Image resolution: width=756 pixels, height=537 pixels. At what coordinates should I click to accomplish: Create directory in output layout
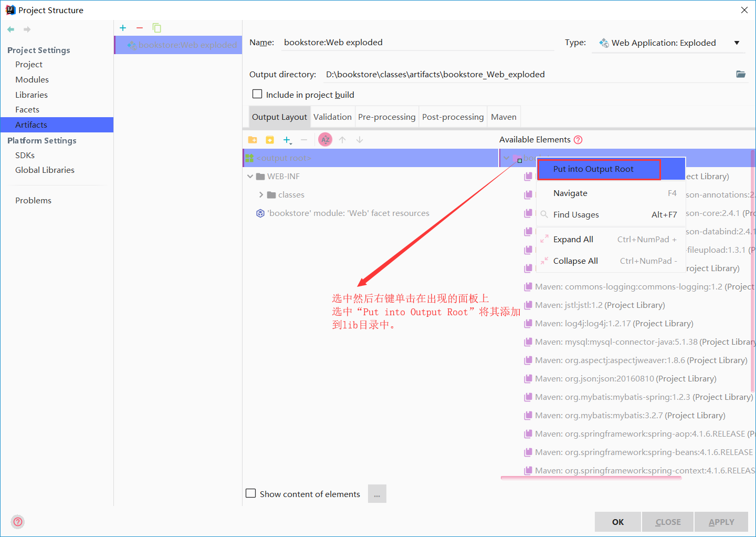coord(253,140)
